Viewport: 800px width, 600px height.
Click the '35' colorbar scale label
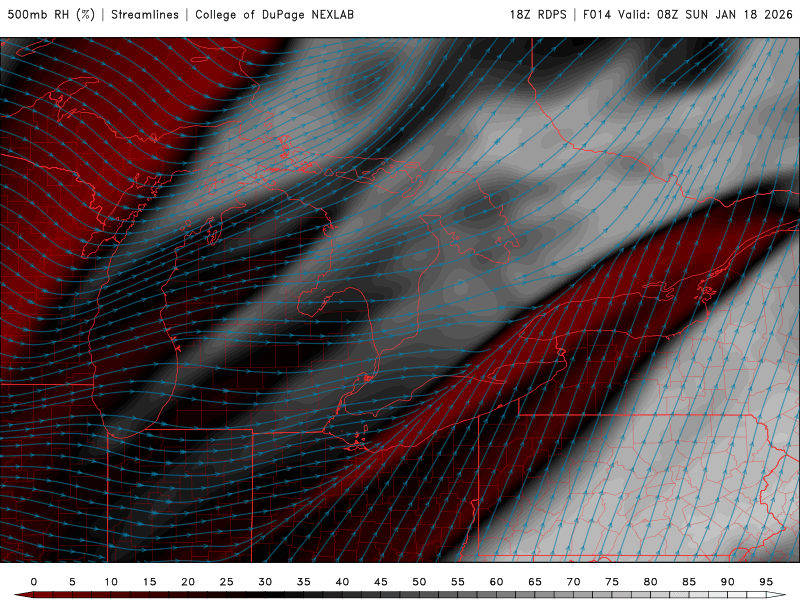304,582
